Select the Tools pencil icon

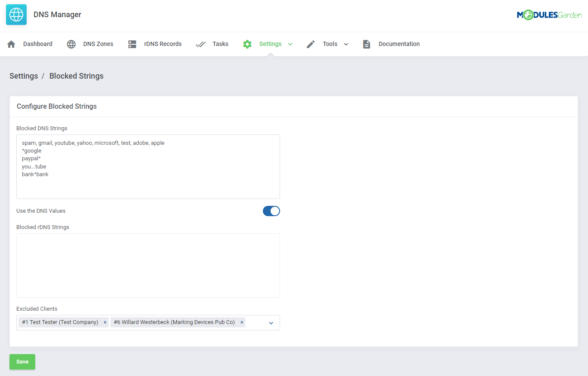pos(310,43)
